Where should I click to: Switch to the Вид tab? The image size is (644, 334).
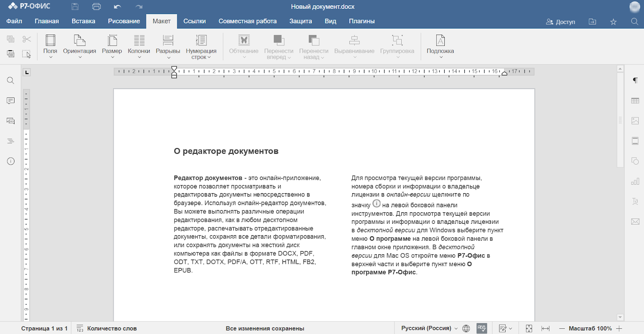tap(330, 21)
